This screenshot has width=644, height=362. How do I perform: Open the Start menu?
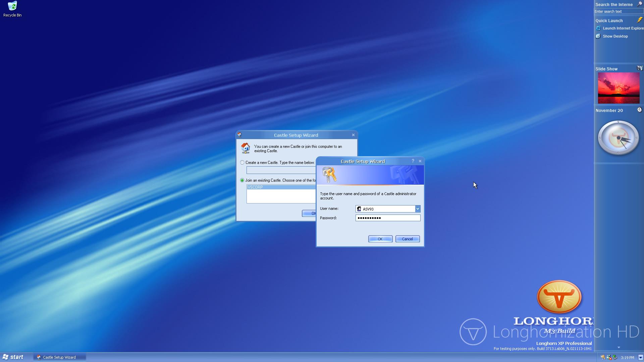(x=13, y=357)
